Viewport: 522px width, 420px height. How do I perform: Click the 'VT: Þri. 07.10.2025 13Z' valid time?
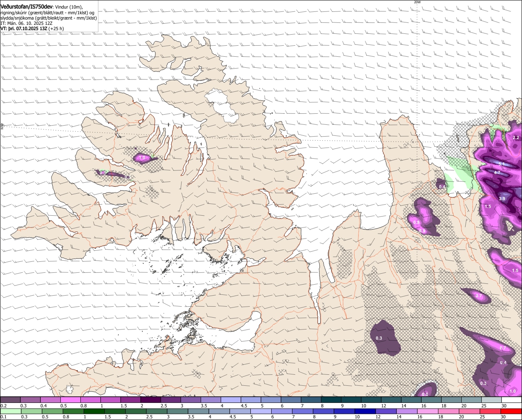click(24, 29)
